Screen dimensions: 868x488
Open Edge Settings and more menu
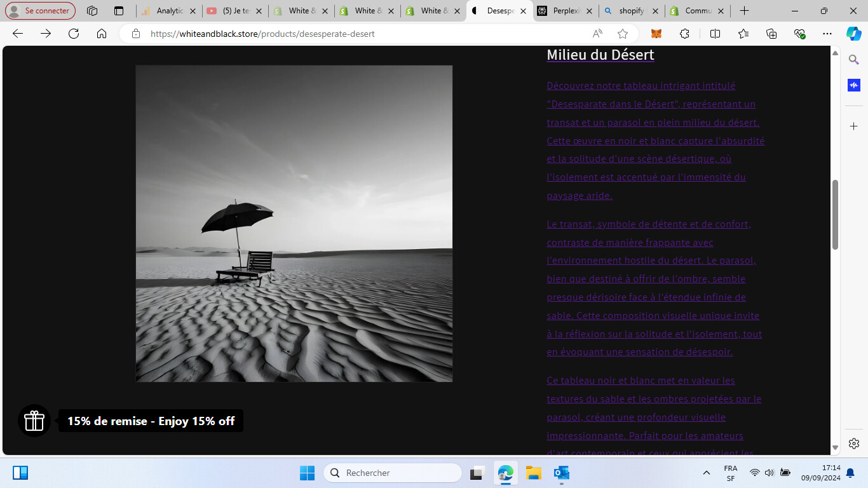coord(827,34)
